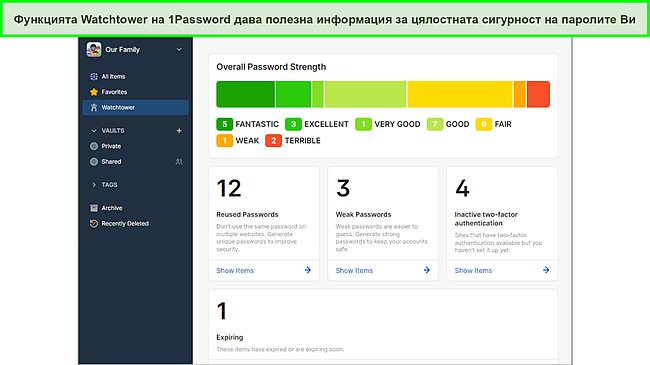Click the Expiring card heading

(x=230, y=337)
